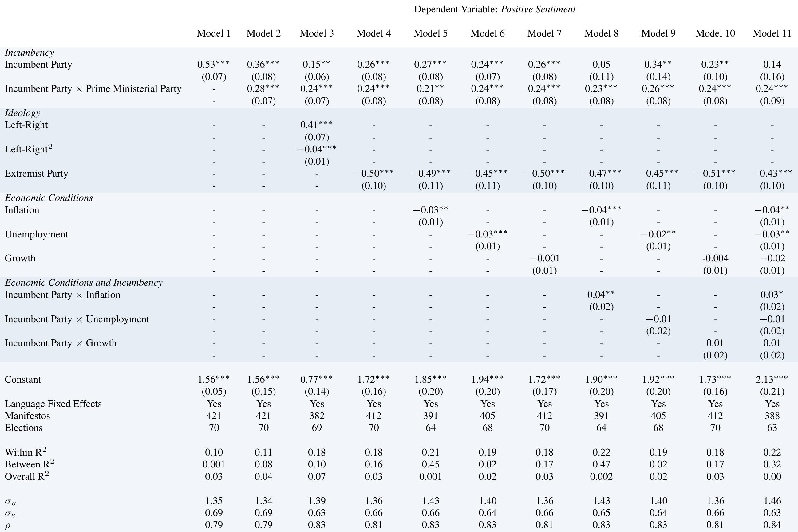Select 'Incumbent Party × Unemployment' label

pos(77,319)
